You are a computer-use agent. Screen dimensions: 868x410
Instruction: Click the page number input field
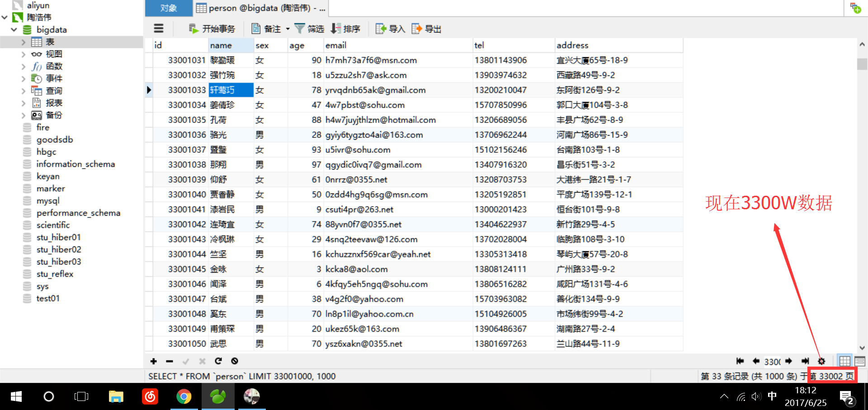tap(772, 361)
